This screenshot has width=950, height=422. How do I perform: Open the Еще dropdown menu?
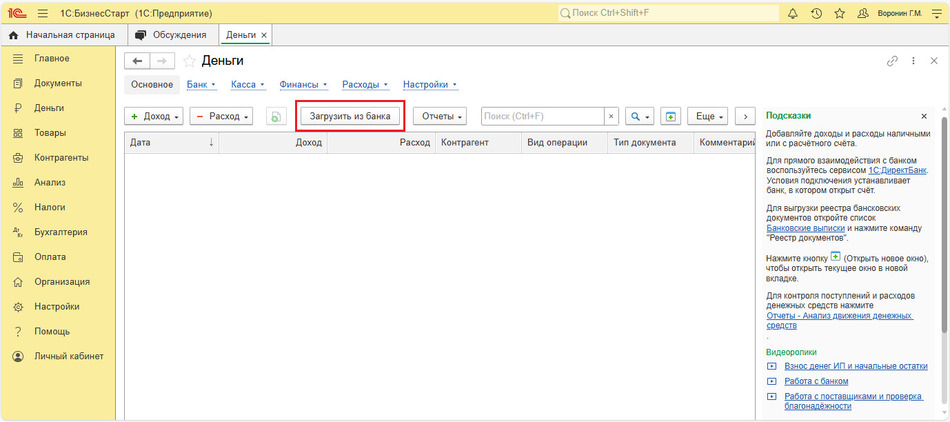tap(707, 117)
